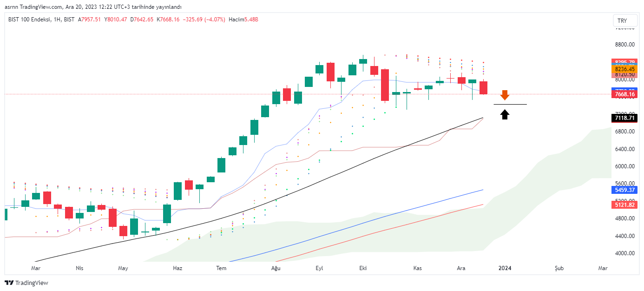
Task: Click the 8120.50 price label
Action: [624, 75]
